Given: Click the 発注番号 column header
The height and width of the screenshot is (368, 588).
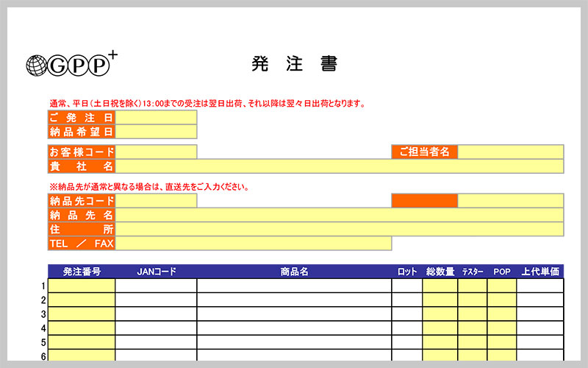Looking at the screenshot, I should (82, 272).
